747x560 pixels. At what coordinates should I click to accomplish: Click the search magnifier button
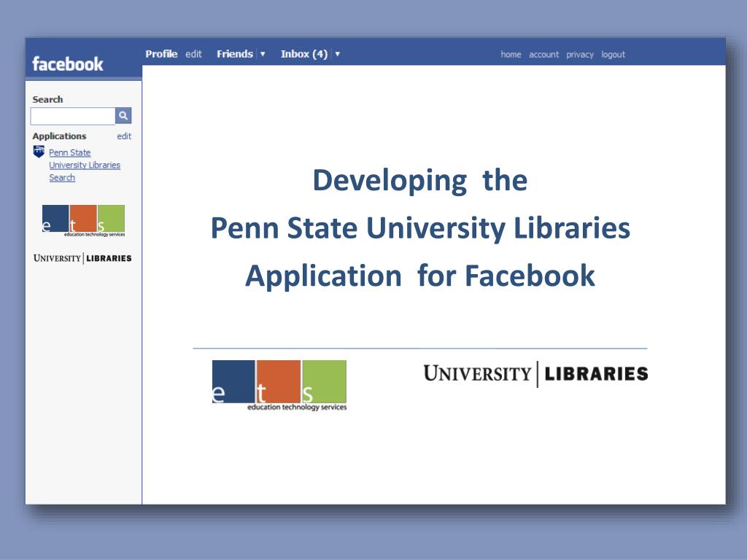click(123, 116)
